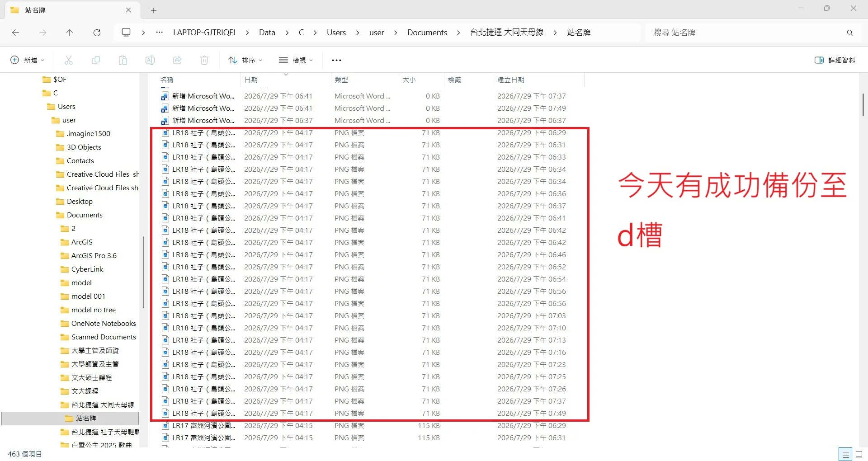Select the 站名牌 tab title
The image size is (868, 461).
(35, 10)
